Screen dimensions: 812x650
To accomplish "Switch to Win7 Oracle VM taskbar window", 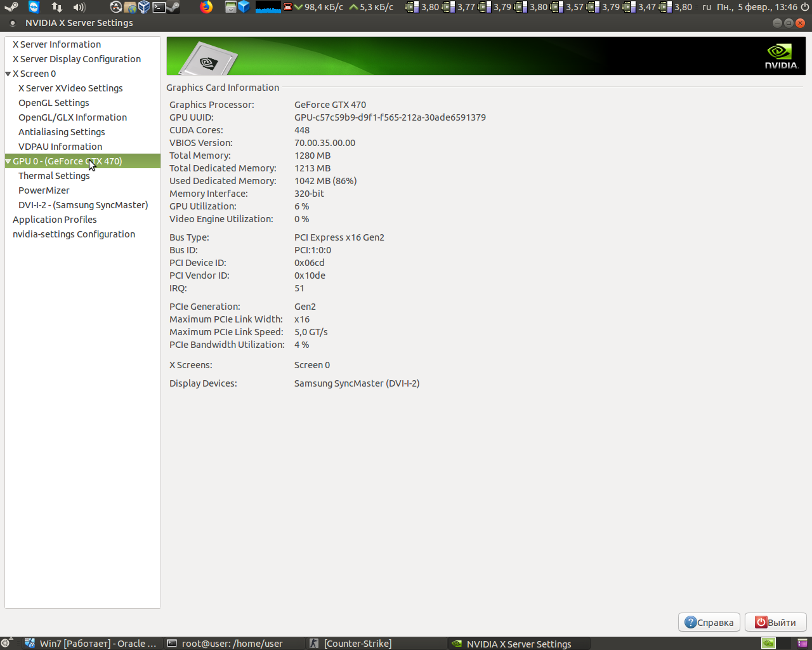I will (x=91, y=644).
